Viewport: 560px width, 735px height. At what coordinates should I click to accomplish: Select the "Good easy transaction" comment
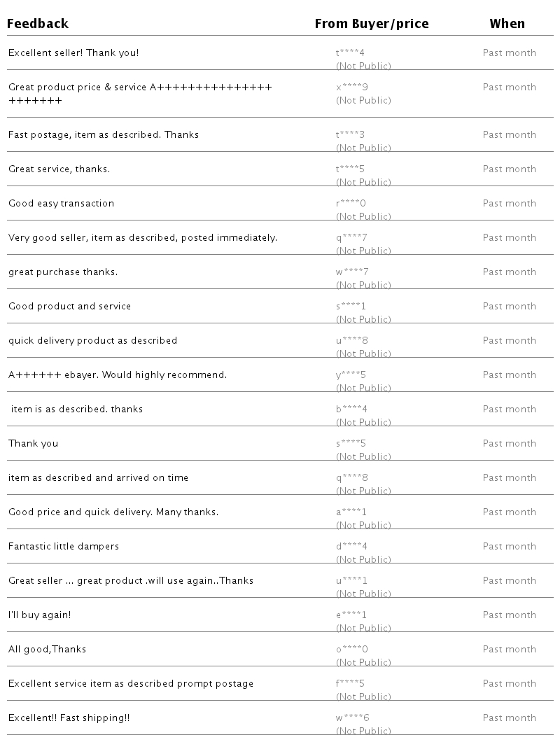coord(61,203)
